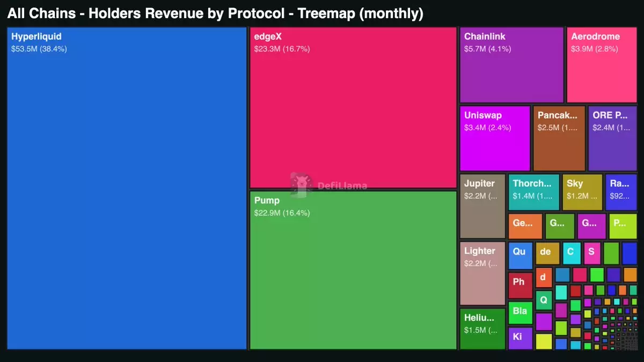Screen dimensions: 644x362
Task: Click the crimson Ph block
Action: pos(521,285)
